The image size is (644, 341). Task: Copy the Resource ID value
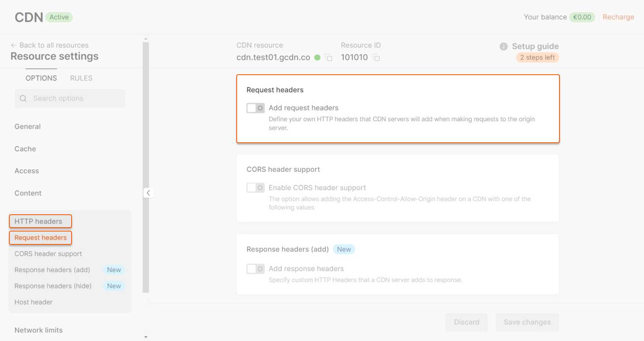(376, 58)
